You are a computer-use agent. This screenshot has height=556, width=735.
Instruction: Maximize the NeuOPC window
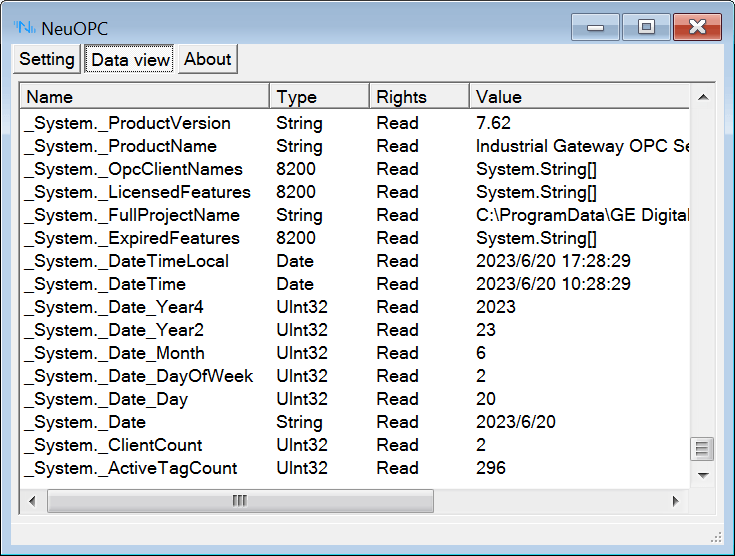pos(647,27)
